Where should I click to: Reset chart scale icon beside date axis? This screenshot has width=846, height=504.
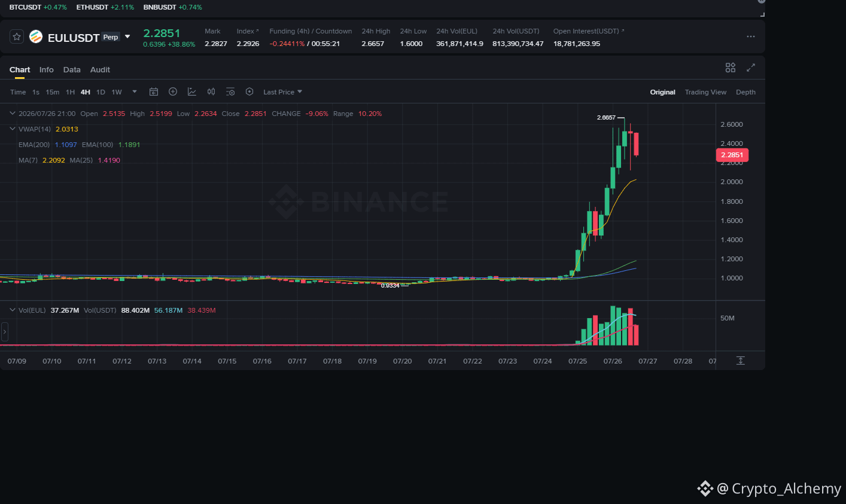(x=741, y=361)
